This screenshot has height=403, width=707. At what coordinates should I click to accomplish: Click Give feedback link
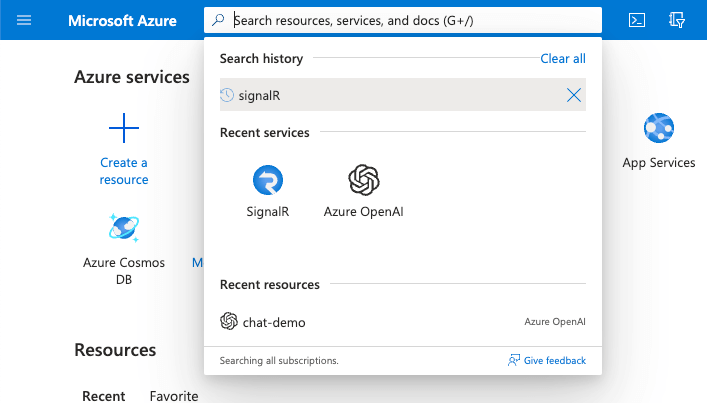click(x=555, y=361)
